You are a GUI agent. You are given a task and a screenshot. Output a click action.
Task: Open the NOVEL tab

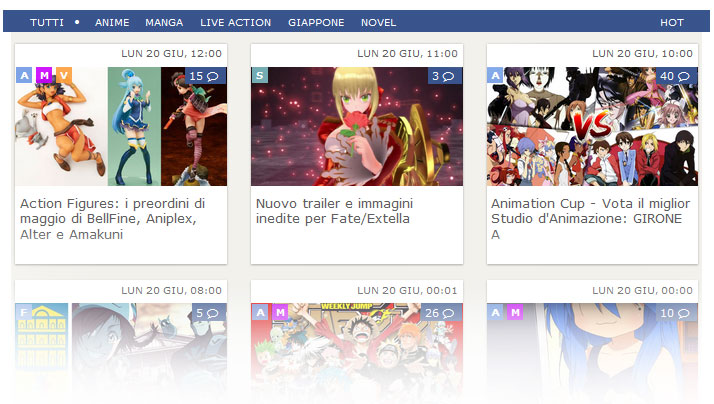(x=378, y=22)
